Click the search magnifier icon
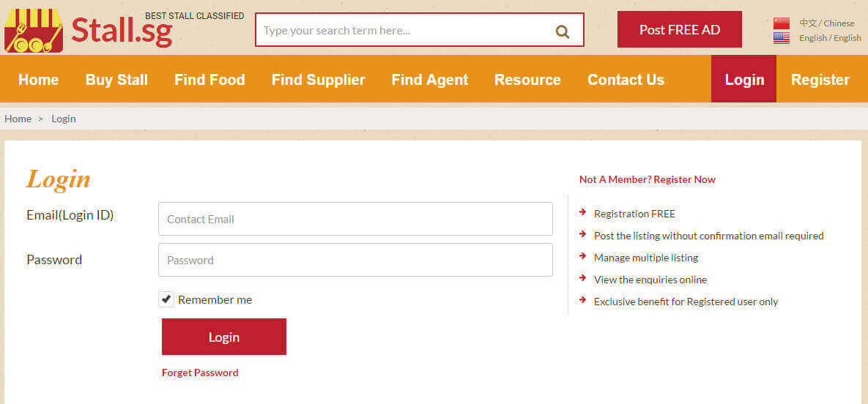 pos(562,31)
